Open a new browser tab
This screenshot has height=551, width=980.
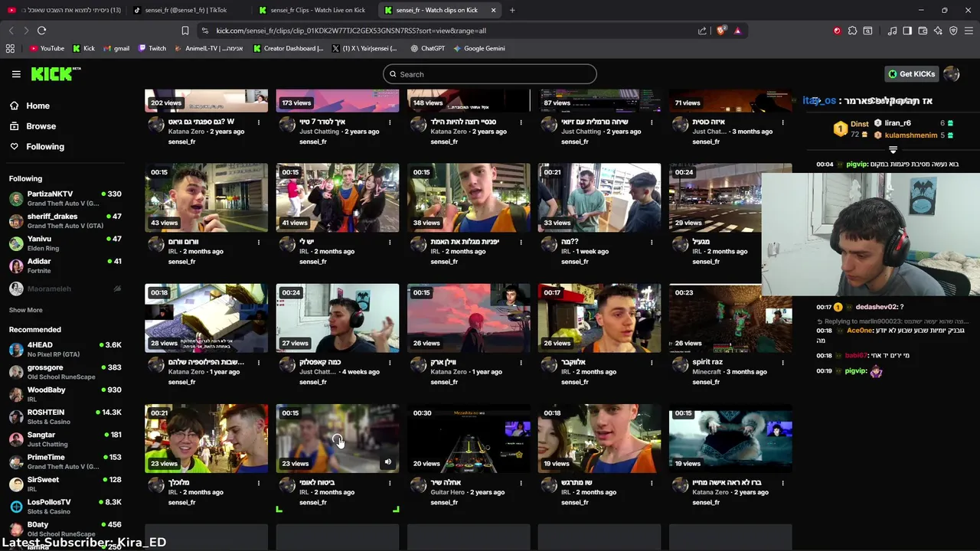(x=512, y=10)
